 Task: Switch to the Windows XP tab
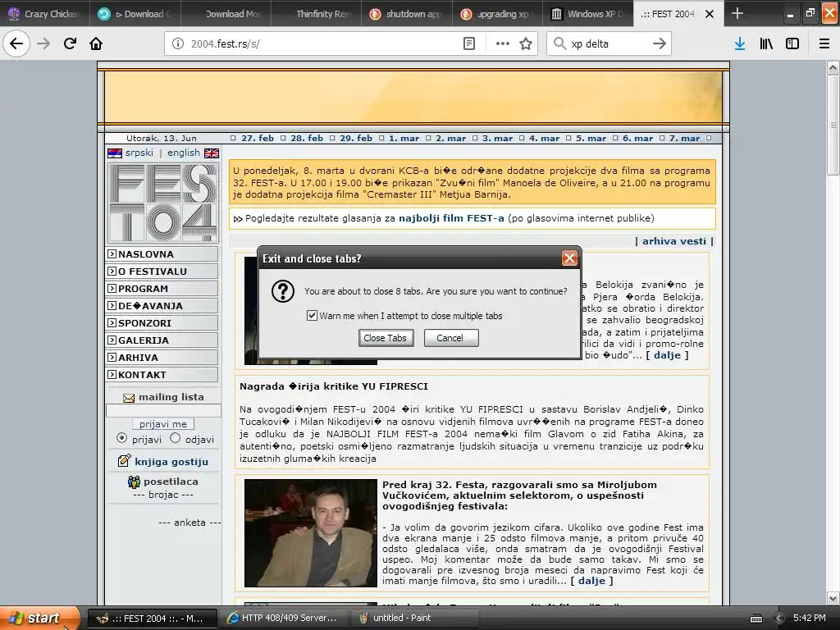point(588,13)
